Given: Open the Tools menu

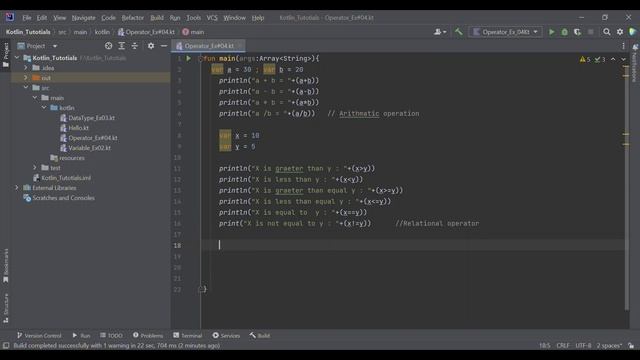Looking at the screenshot, I should click(193, 18).
